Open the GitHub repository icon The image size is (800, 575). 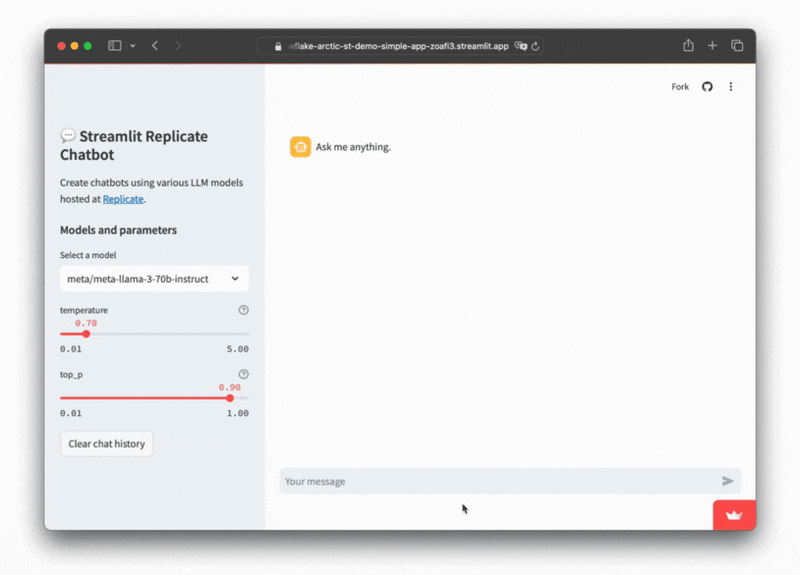[707, 87]
